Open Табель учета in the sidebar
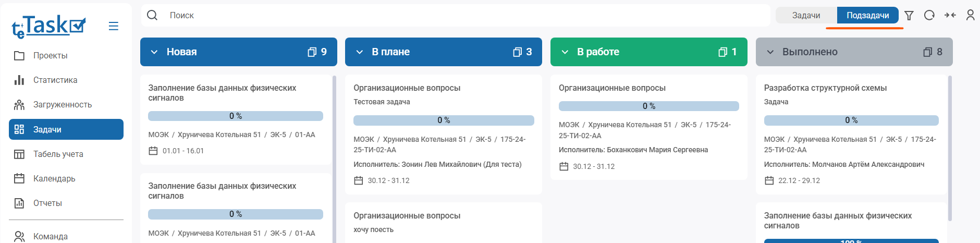The image size is (980, 243). coord(58,154)
